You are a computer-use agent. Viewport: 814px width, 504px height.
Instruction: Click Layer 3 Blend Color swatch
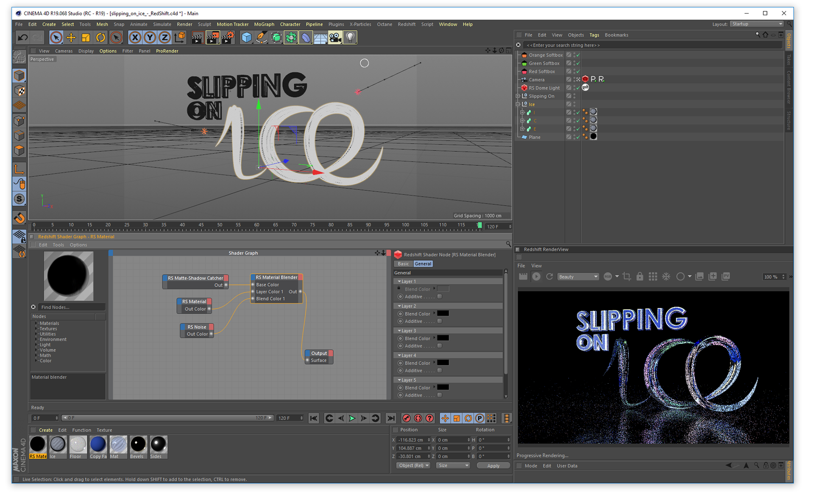443,338
